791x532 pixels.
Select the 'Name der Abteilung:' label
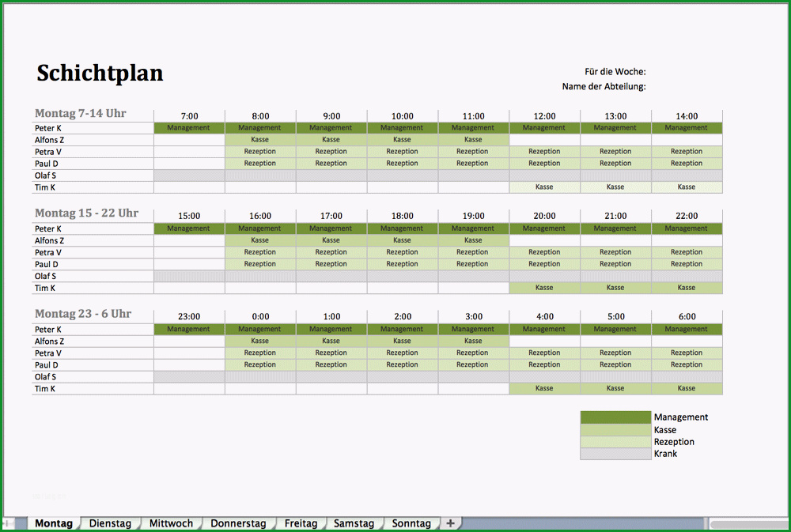pyautogui.click(x=604, y=86)
